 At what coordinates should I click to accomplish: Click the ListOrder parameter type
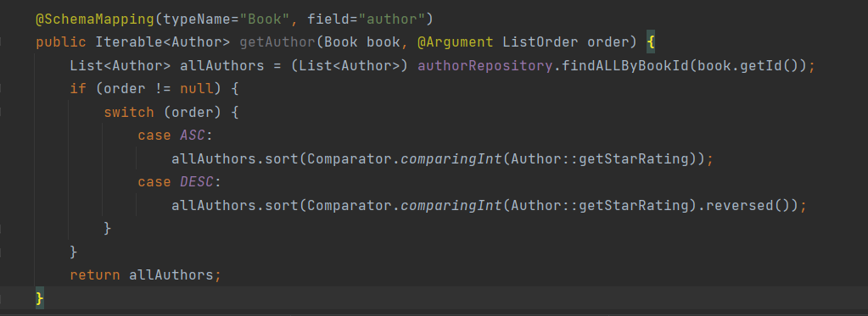pyautogui.click(x=540, y=42)
